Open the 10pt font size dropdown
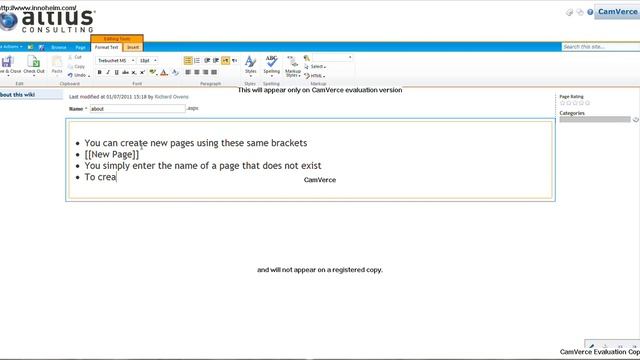The width and height of the screenshot is (640, 360). [x=148, y=60]
